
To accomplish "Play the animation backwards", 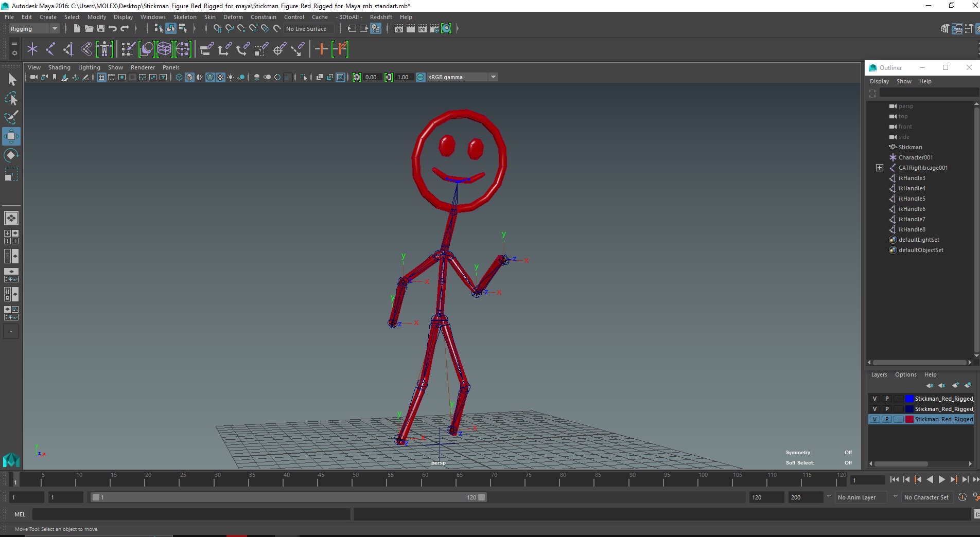I will click(x=930, y=479).
